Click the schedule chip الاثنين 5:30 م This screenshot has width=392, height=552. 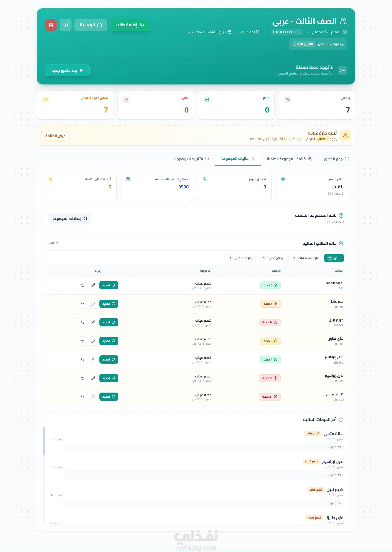pyautogui.click(x=304, y=44)
